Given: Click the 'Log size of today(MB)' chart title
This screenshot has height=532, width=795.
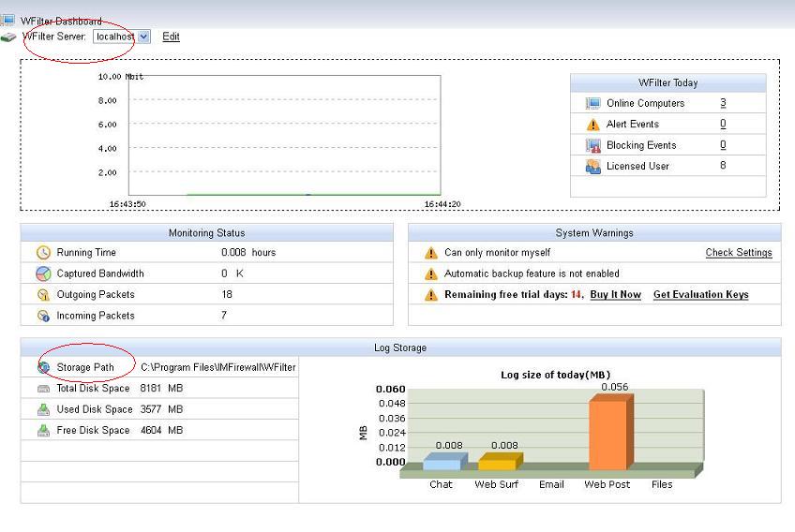Looking at the screenshot, I should 556,375.
